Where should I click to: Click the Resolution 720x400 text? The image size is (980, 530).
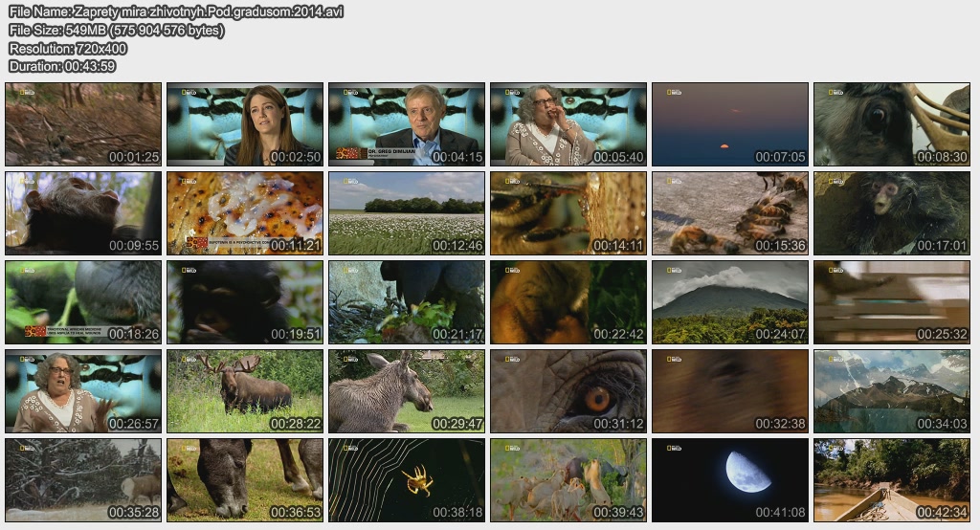(67, 48)
